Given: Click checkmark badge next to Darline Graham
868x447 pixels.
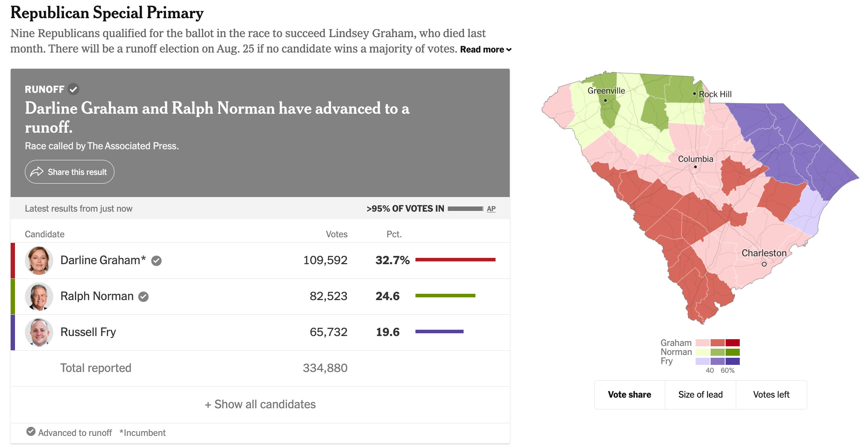Looking at the screenshot, I should coord(157,261).
